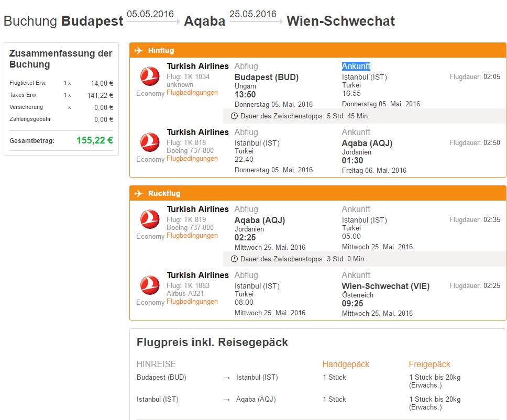
Task: Click the highlighted Ankunft label
Action: pos(356,66)
